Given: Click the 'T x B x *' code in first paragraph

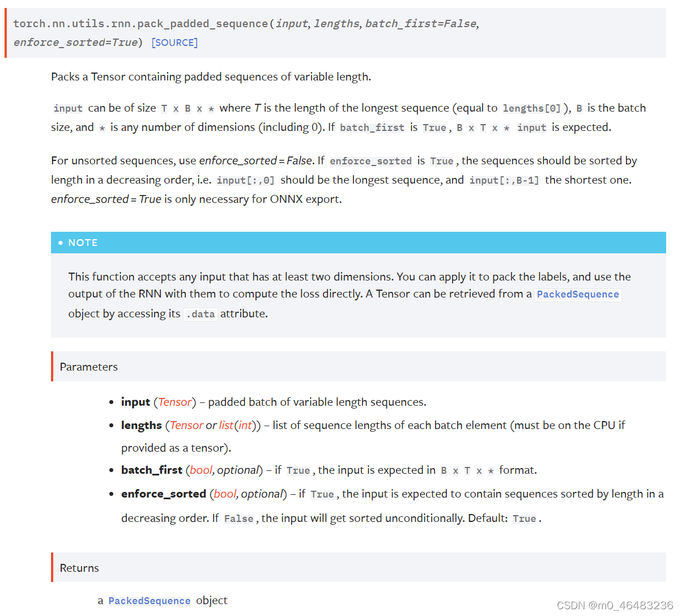Looking at the screenshot, I should [x=187, y=108].
